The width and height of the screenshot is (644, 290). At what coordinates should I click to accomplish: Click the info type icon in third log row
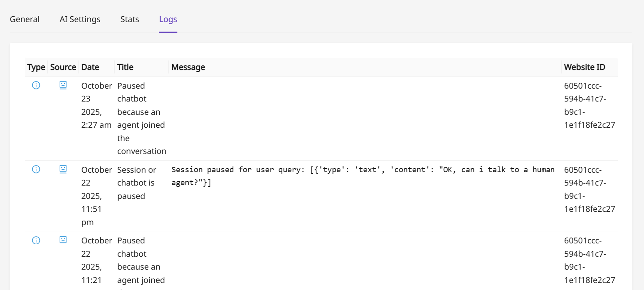click(x=36, y=240)
